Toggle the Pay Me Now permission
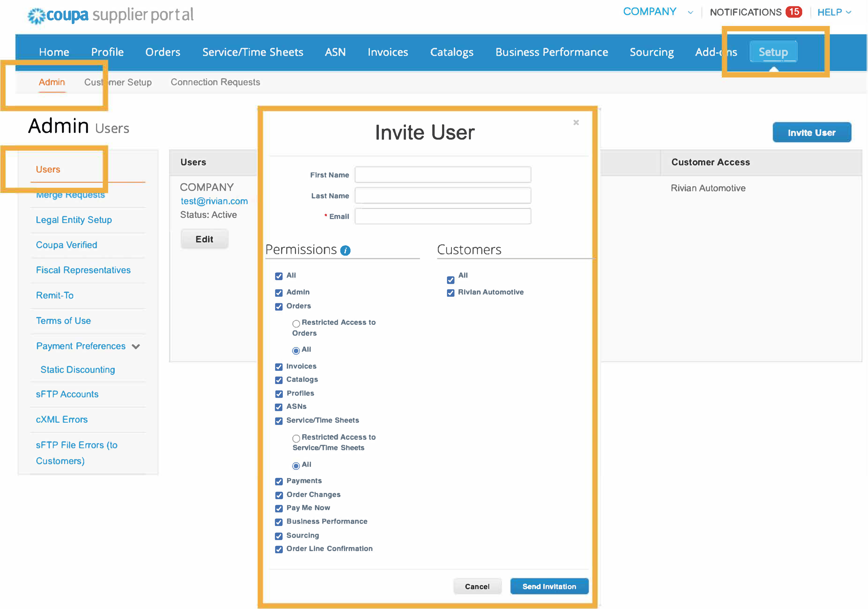The height and width of the screenshot is (609, 868). tap(279, 509)
